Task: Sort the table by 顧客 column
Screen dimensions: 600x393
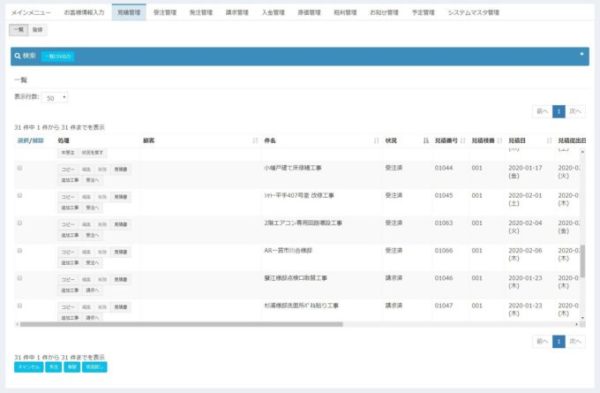Action: tap(199, 140)
